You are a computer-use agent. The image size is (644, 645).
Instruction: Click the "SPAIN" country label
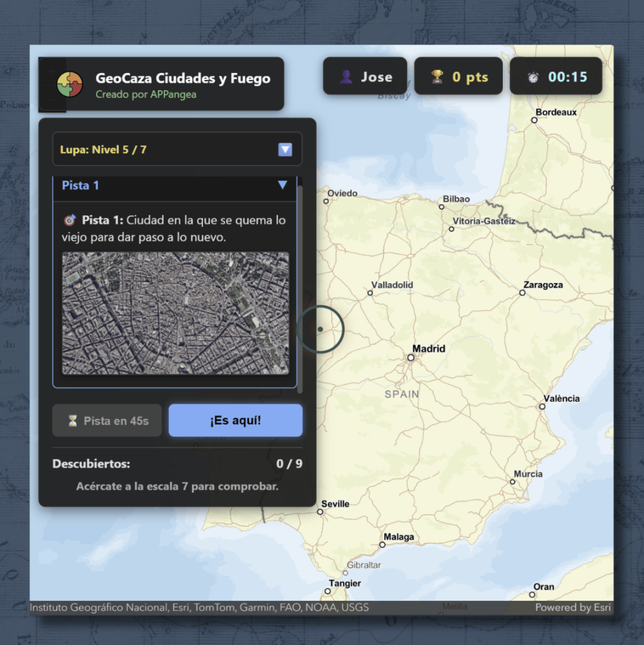[x=401, y=394]
